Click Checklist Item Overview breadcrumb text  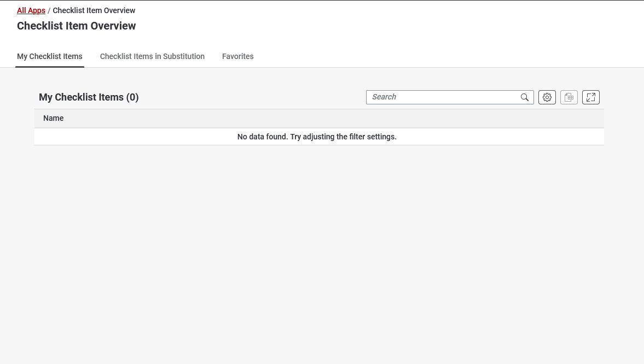pyautogui.click(x=94, y=10)
